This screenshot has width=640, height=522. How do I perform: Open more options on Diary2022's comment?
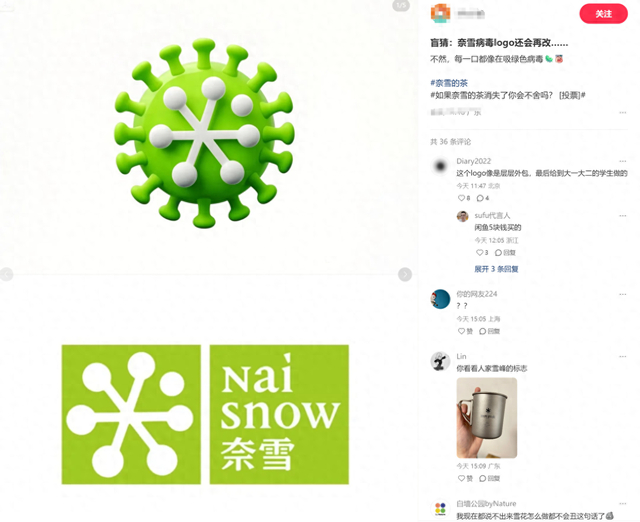coord(622,161)
